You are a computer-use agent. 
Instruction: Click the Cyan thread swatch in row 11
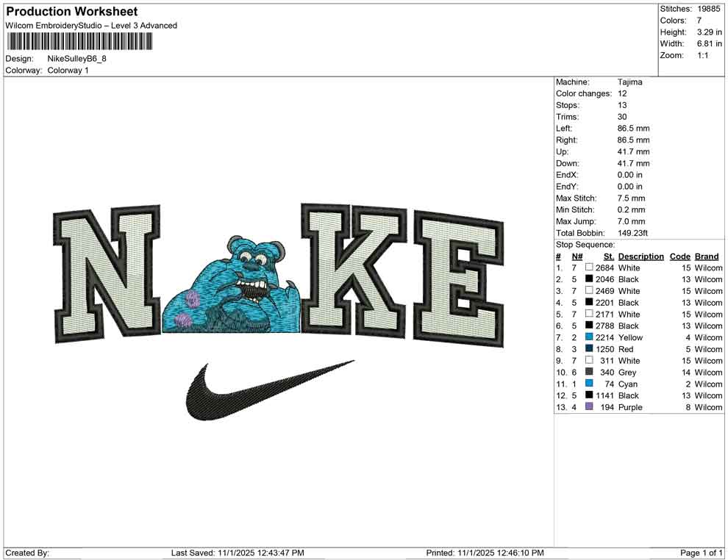pyautogui.click(x=589, y=384)
